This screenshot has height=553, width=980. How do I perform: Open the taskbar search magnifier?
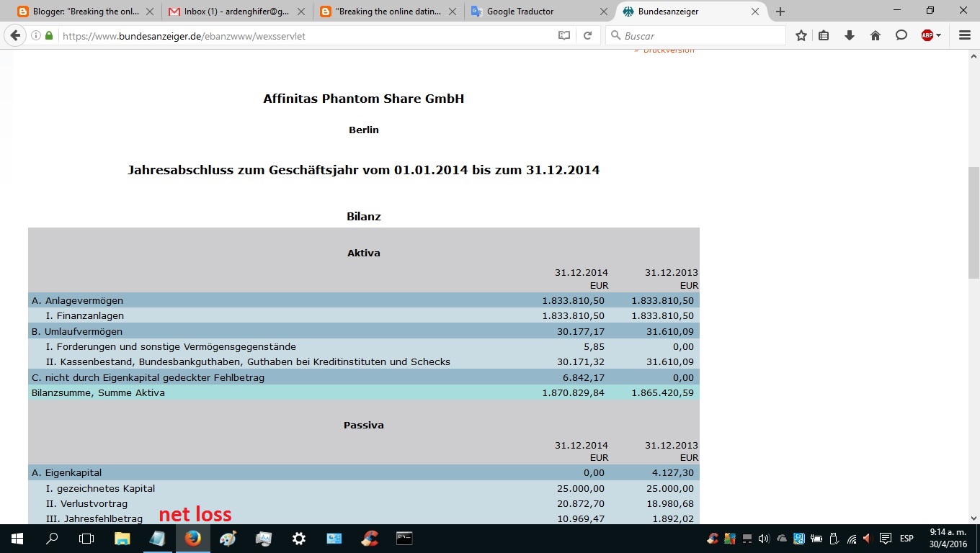tap(52, 538)
